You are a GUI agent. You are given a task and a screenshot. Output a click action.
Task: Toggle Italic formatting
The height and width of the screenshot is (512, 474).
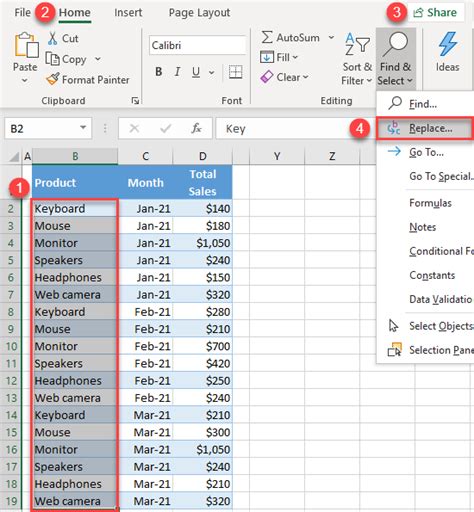(177, 72)
